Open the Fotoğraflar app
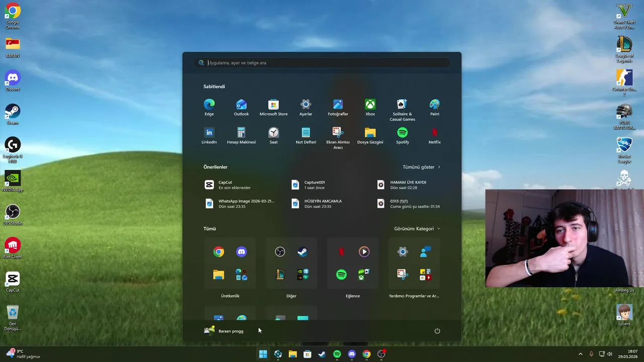The width and height of the screenshot is (644, 362). tap(338, 108)
